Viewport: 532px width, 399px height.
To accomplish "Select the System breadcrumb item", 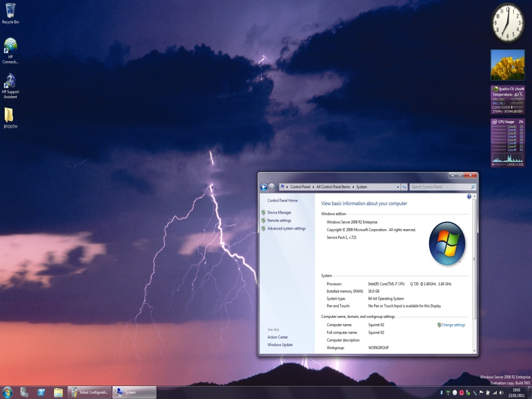I will pos(362,187).
